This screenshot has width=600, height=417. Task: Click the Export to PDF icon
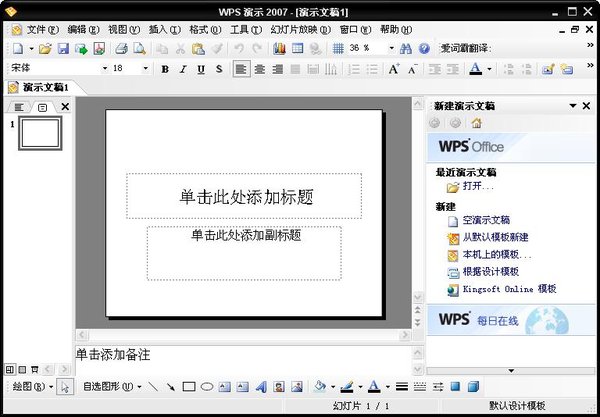(99, 49)
